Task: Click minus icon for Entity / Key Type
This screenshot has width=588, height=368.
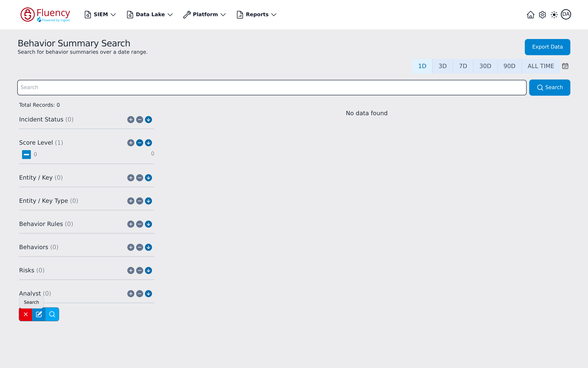Action: 139,201
